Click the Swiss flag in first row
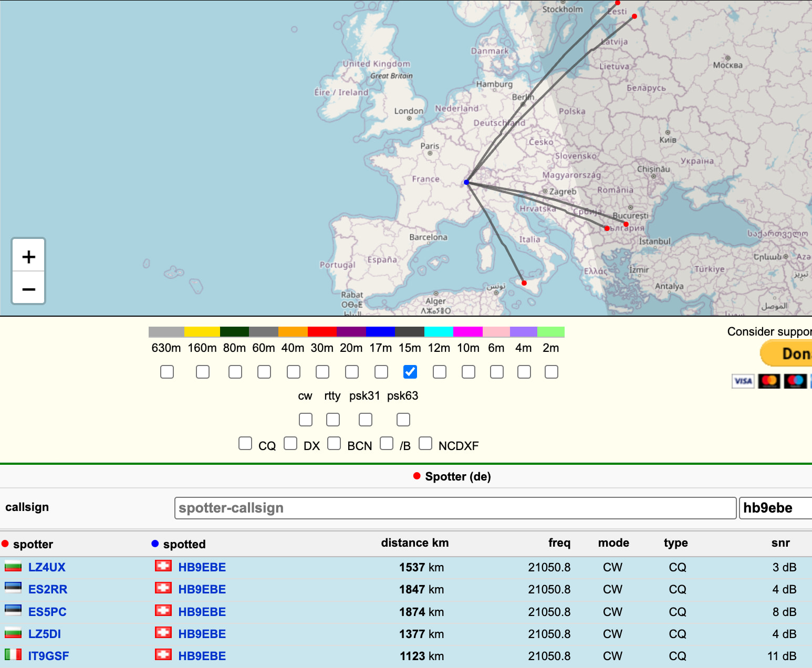 point(163,566)
